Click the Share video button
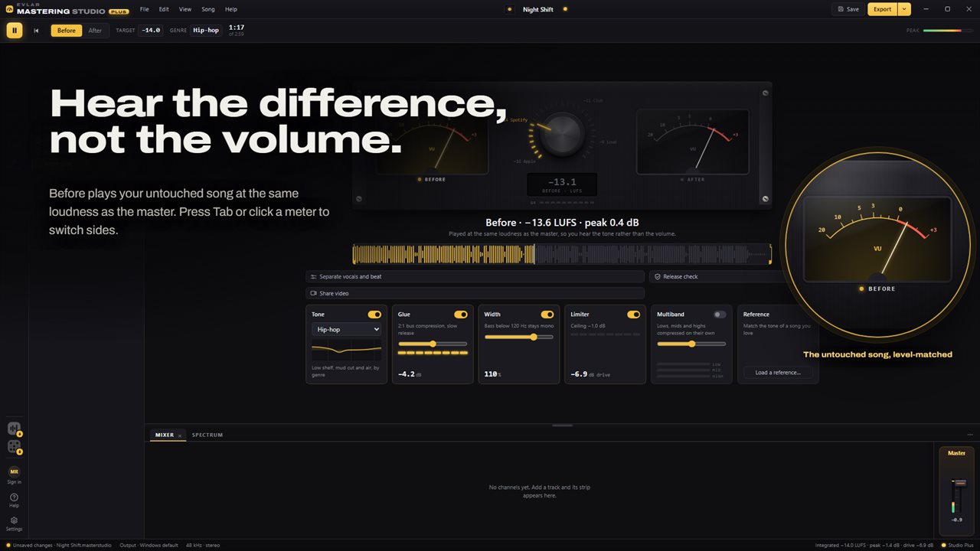 (475, 293)
